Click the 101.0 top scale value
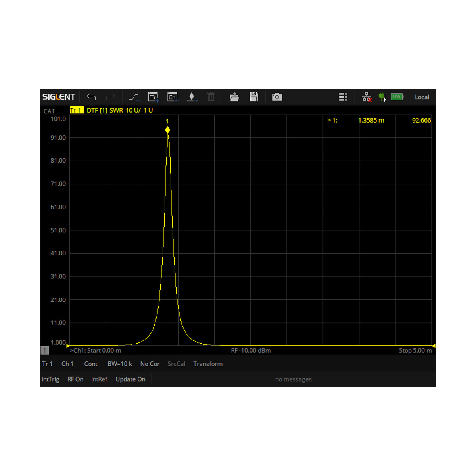This screenshot has height=476, width=476. pos(58,119)
